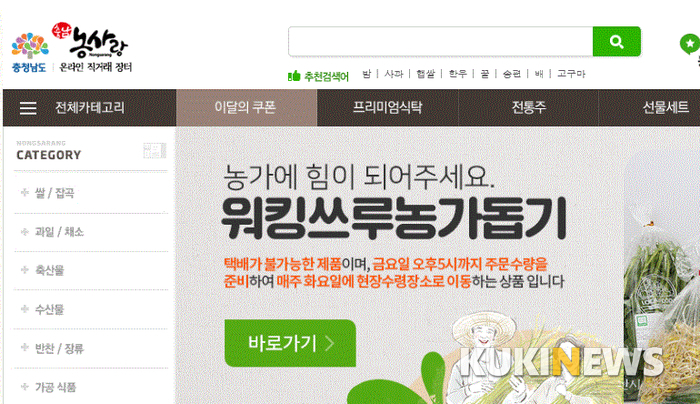The width and height of the screenshot is (700, 404).
Task: Switch to the 이달의 쿠폰 tab
Action: pyautogui.click(x=246, y=108)
